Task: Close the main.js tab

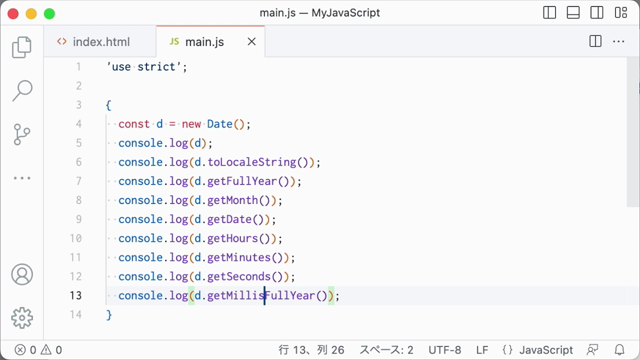Action: (x=252, y=42)
